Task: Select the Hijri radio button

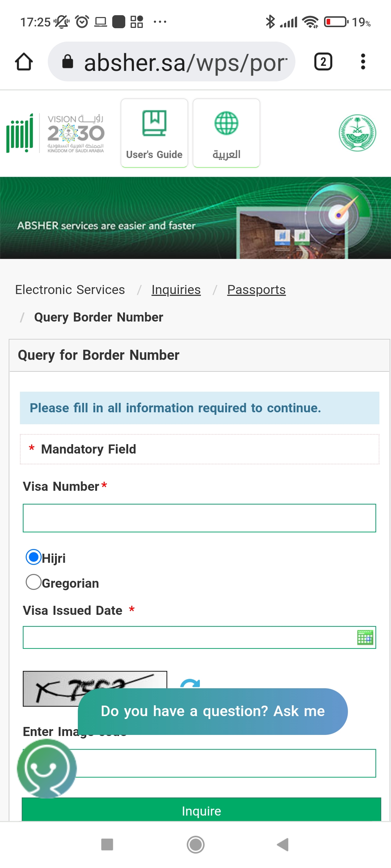Action: coord(34,557)
